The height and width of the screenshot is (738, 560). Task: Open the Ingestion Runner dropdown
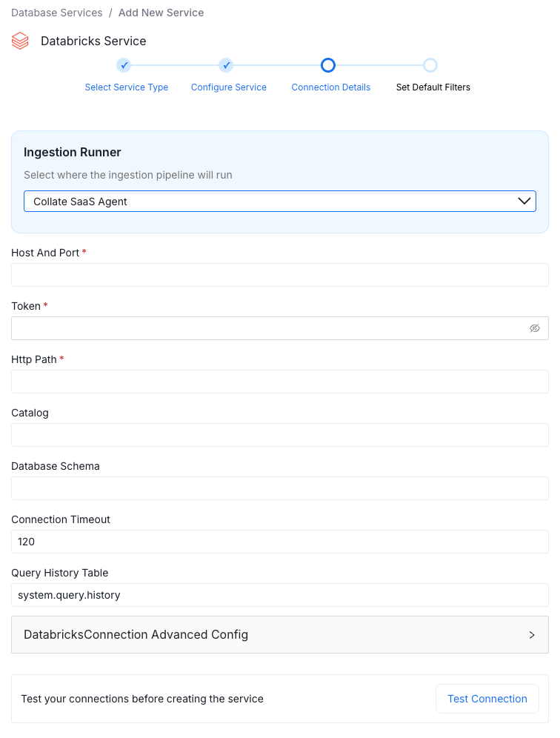click(280, 202)
